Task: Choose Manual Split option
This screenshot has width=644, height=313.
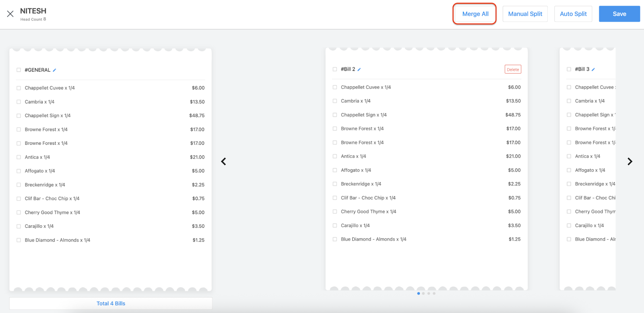Action: (x=525, y=14)
